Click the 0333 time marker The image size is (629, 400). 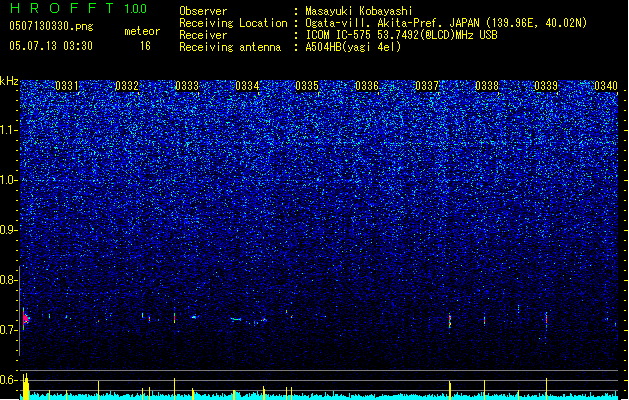[x=187, y=86]
